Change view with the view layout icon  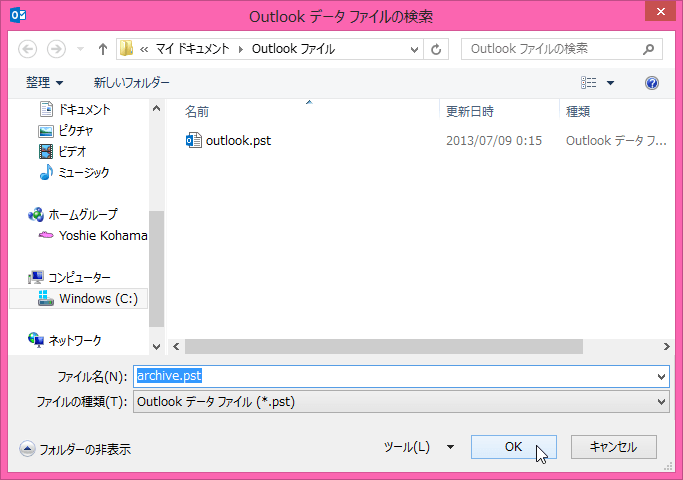588,83
